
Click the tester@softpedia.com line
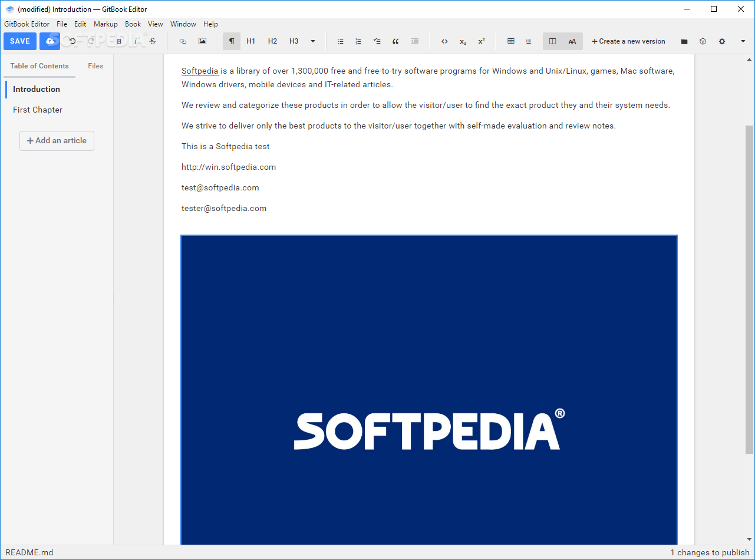(224, 208)
